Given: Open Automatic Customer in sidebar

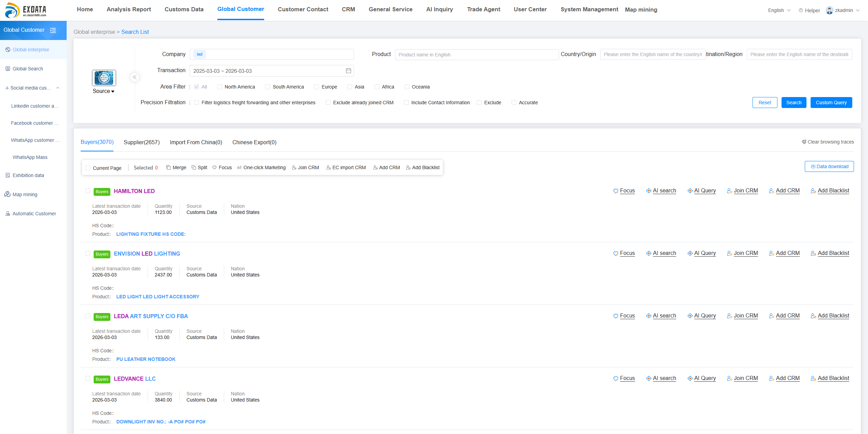Looking at the screenshot, I should point(34,213).
